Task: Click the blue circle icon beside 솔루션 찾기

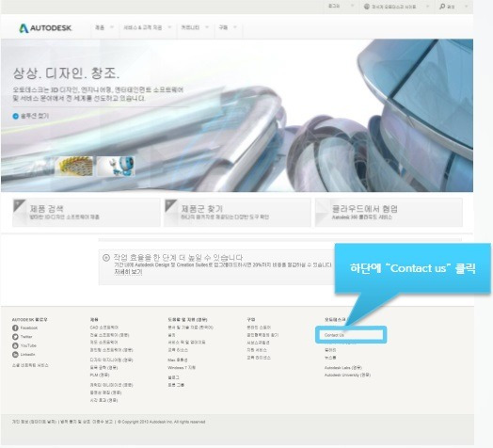Action: pyautogui.click(x=15, y=116)
